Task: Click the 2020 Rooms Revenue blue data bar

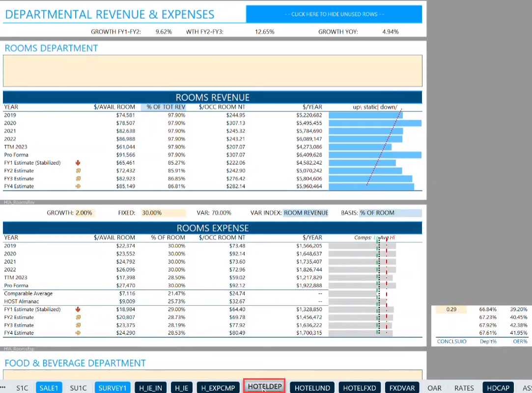Action: point(375,123)
